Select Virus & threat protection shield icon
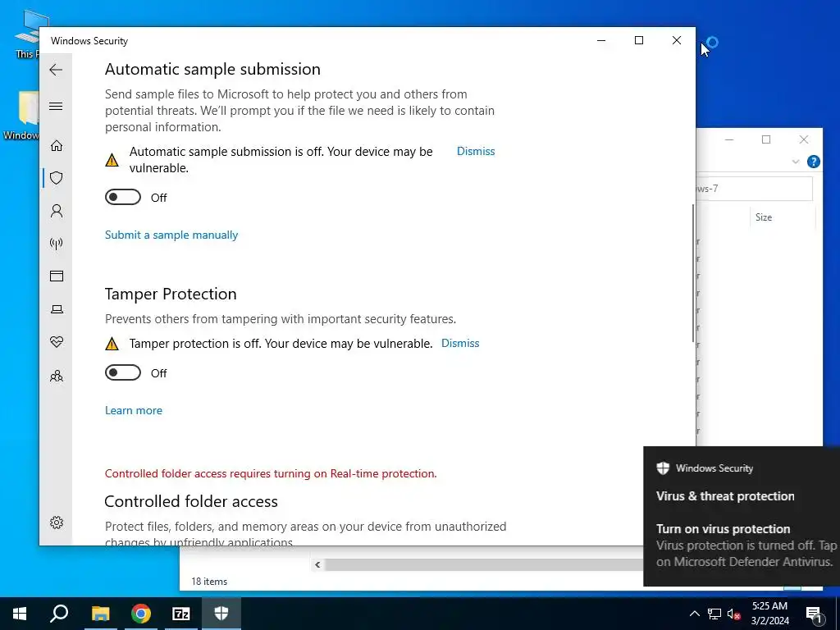Viewport: 840px width, 630px height. [x=57, y=178]
